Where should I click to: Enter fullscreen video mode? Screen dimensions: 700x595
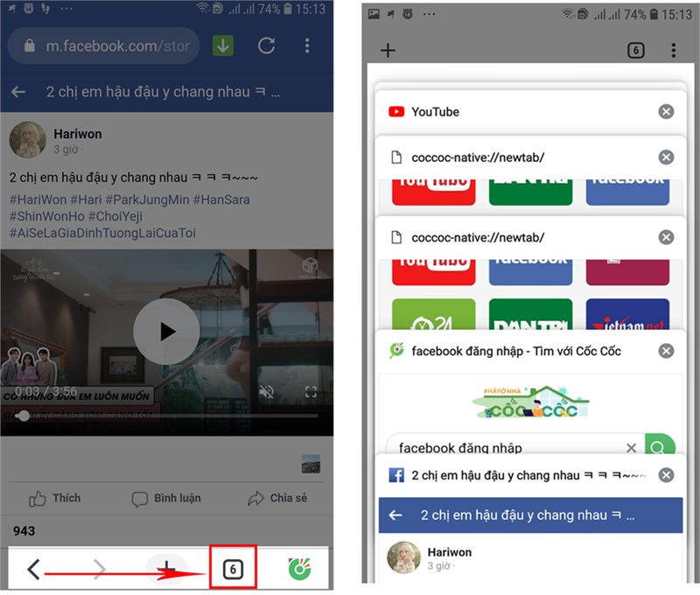[311, 392]
